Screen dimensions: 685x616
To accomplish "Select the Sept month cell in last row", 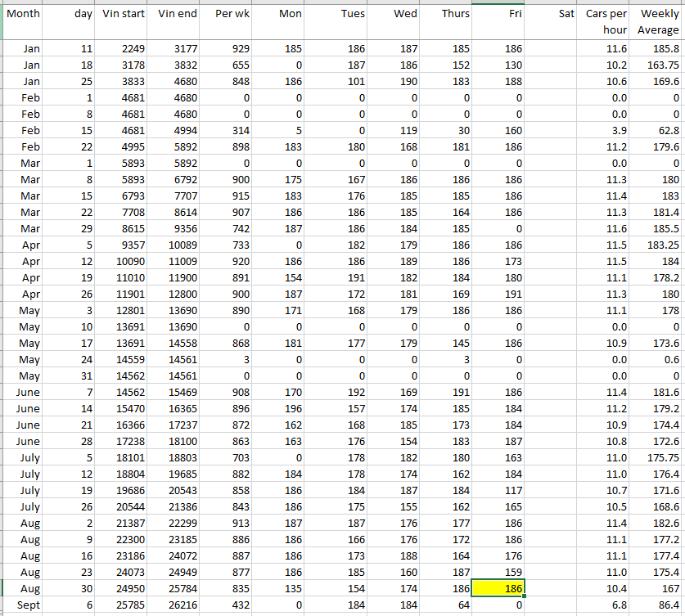I will tap(23, 605).
